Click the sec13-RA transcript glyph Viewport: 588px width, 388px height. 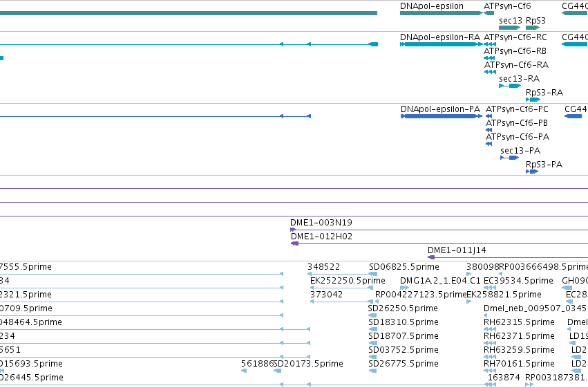[510, 86]
